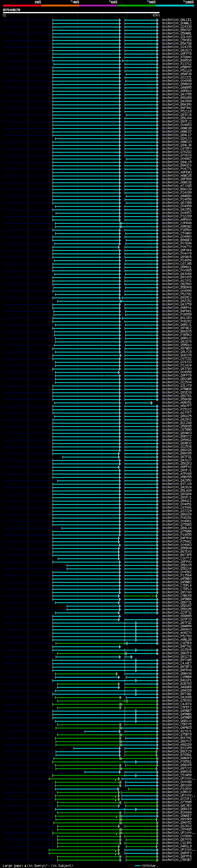This screenshot has width=197, height=868.
Task: Select the UniRef100_Q8GT61 label
Action: click(x=177, y=396)
